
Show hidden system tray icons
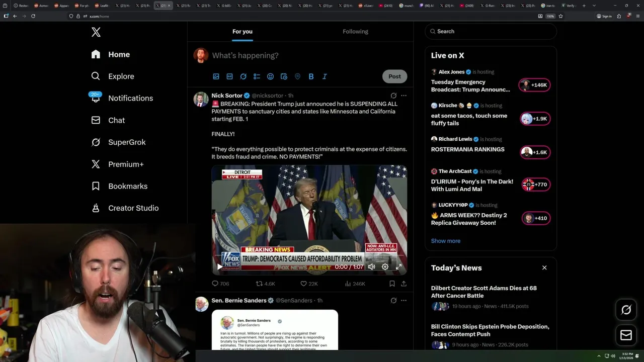(599, 356)
